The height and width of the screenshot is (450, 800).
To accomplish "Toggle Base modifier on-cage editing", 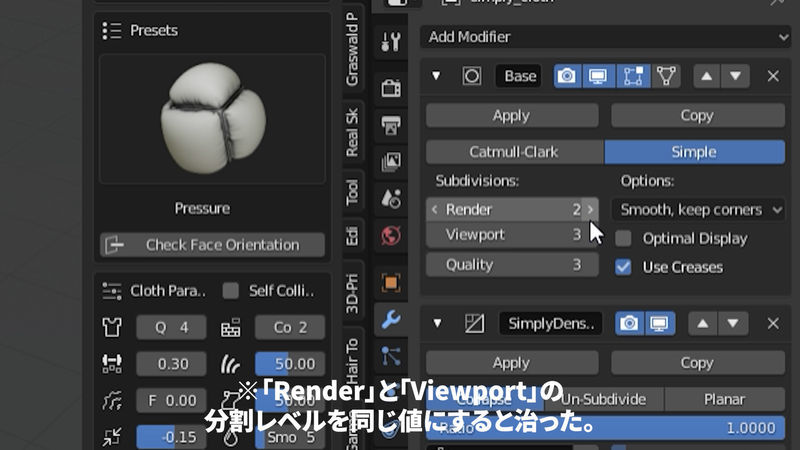I will tap(666, 77).
